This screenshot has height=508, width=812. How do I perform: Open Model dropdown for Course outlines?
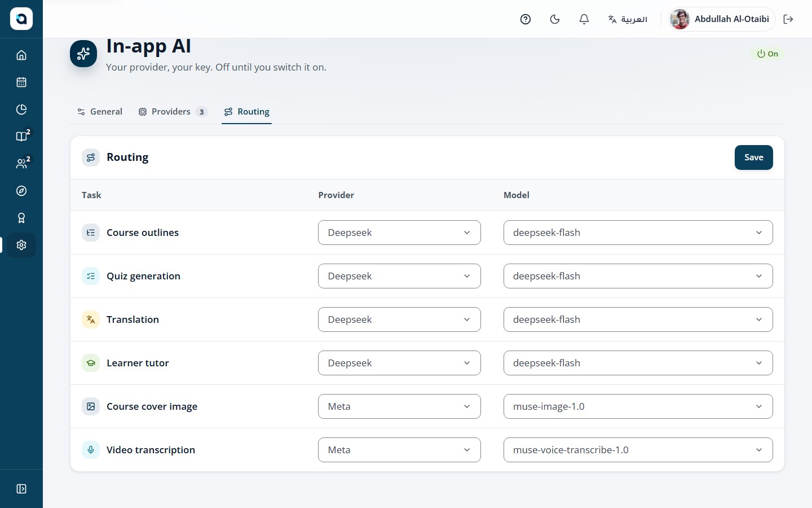pos(638,233)
